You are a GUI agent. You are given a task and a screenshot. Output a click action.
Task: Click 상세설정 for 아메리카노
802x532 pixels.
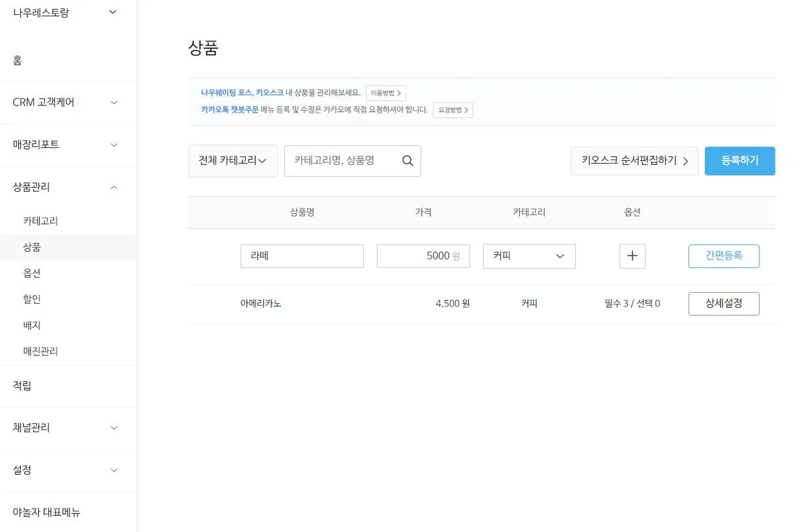[x=724, y=304]
